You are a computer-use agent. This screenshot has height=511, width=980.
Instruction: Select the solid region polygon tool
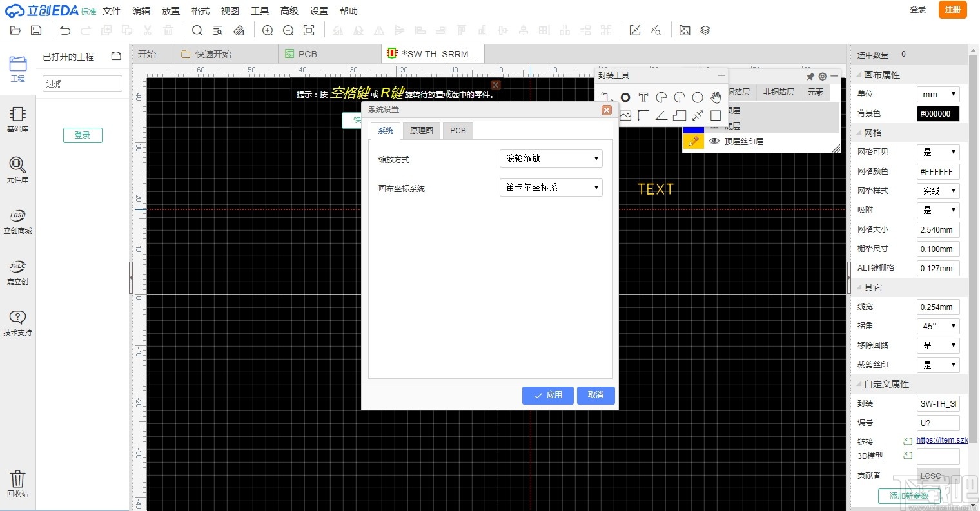click(x=680, y=115)
